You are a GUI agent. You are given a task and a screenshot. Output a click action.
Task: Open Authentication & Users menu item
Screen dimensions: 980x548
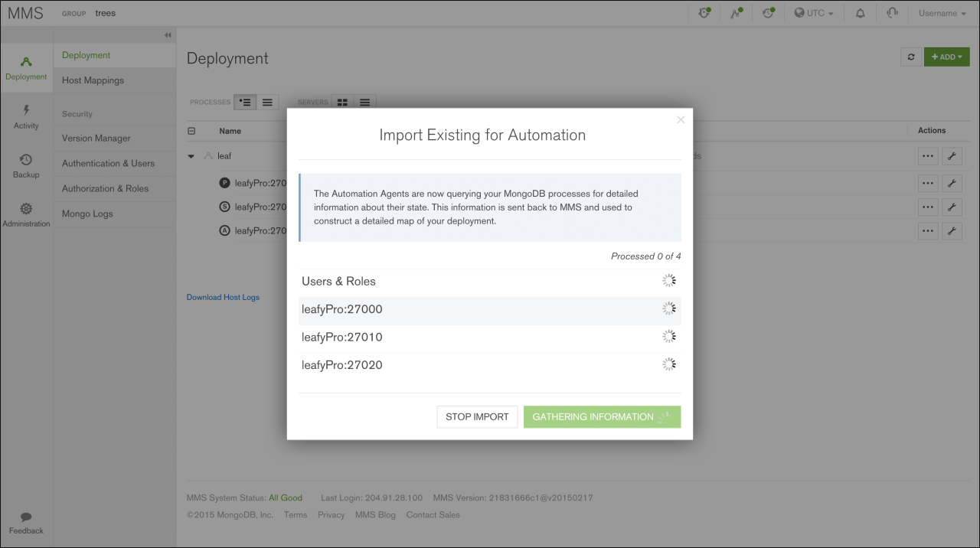coord(115,164)
